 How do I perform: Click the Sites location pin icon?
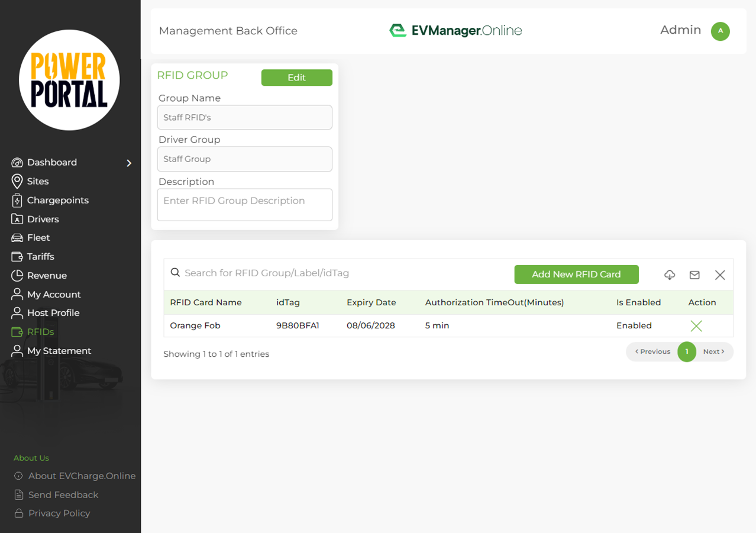[16, 181]
